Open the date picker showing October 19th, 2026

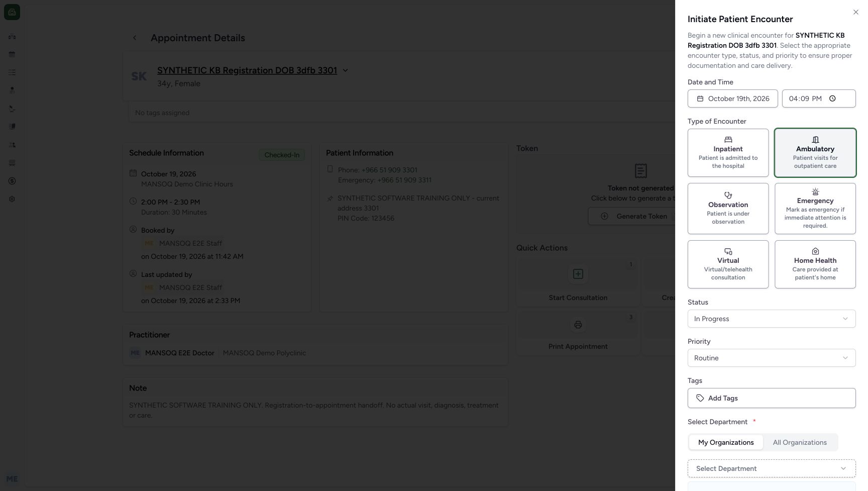(732, 99)
